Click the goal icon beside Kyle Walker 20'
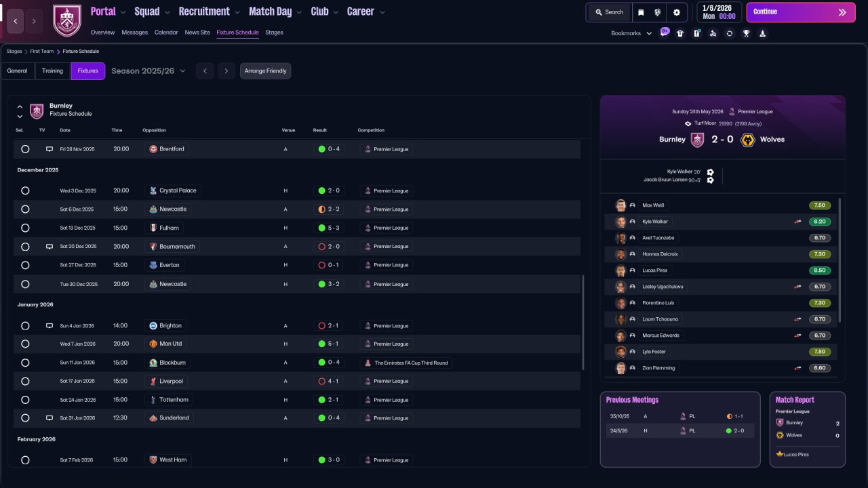 tap(710, 172)
